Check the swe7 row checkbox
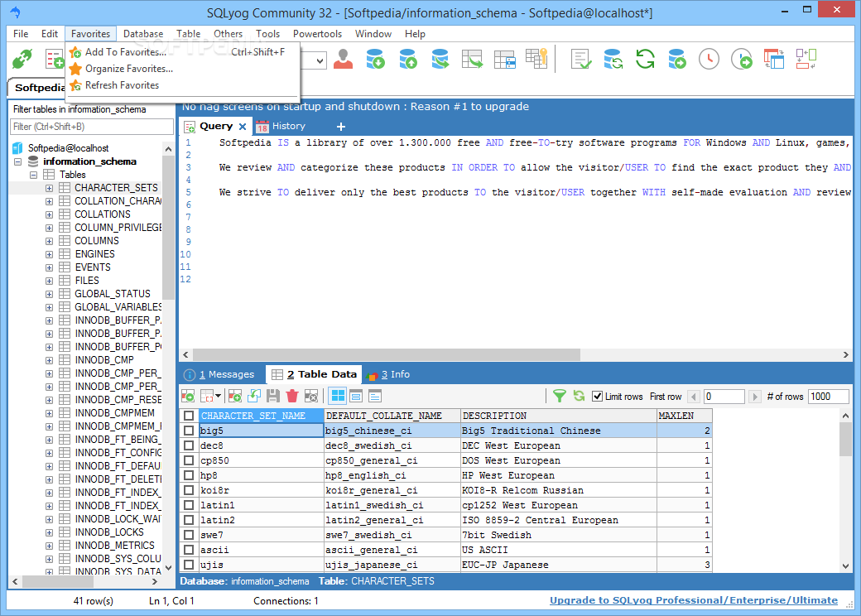The width and height of the screenshot is (861, 616). pyautogui.click(x=189, y=534)
